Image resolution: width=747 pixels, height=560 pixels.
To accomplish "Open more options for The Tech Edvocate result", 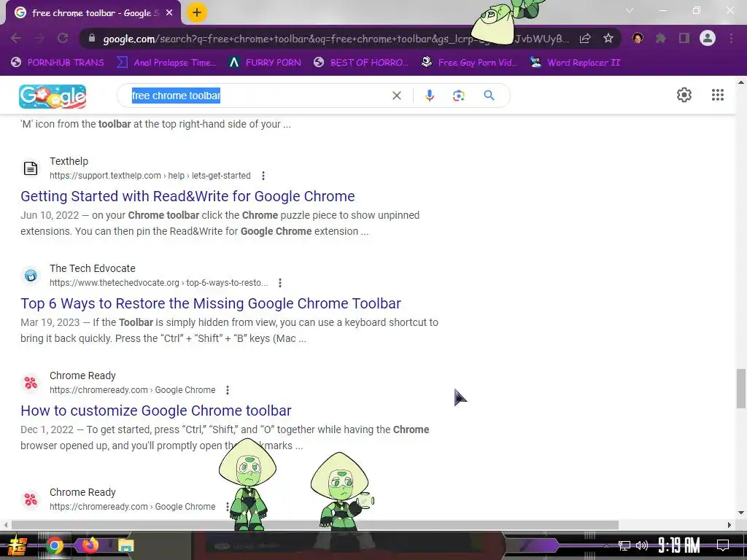I will coord(280,283).
